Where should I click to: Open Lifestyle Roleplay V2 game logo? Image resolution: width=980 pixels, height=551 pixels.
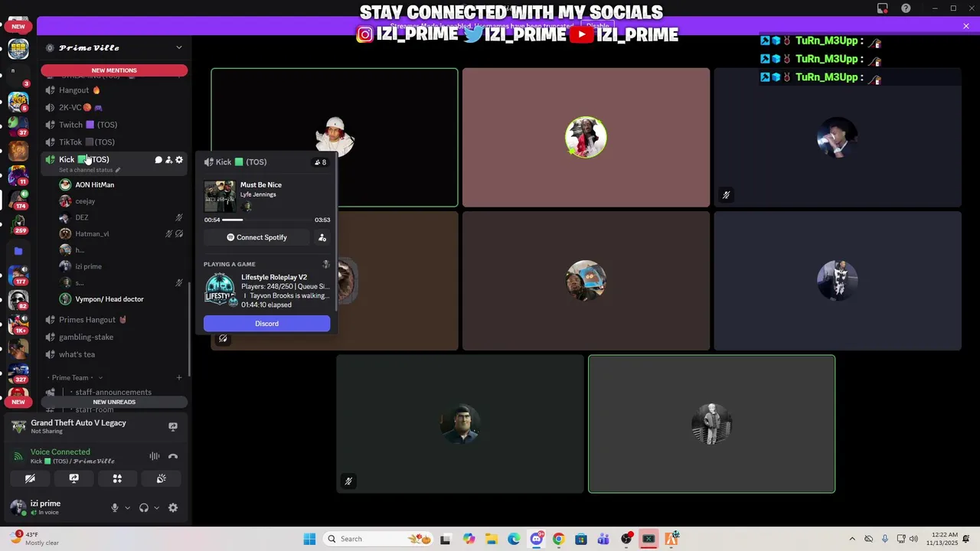point(220,291)
